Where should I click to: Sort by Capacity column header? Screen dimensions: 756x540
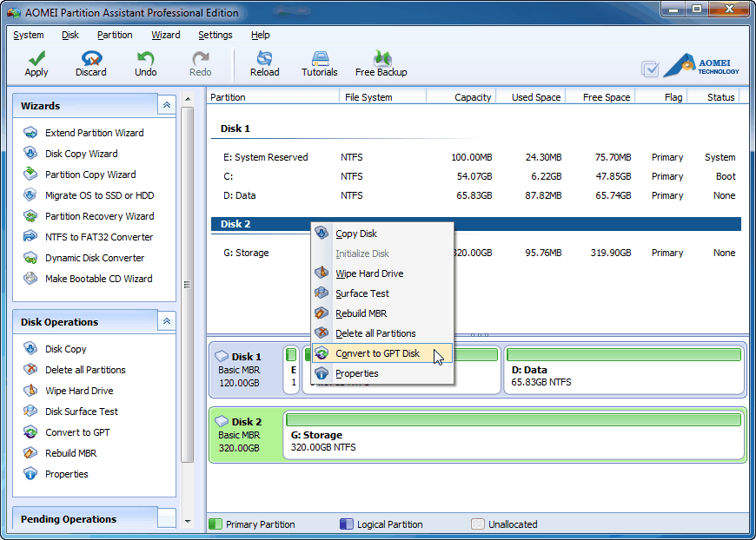(x=461, y=97)
